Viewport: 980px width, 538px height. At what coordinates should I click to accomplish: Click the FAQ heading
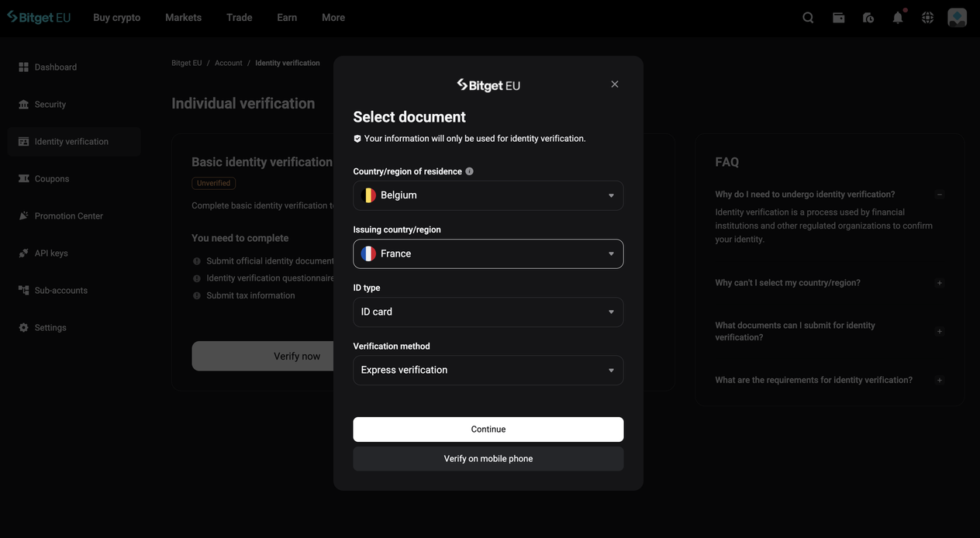click(727, 162)
